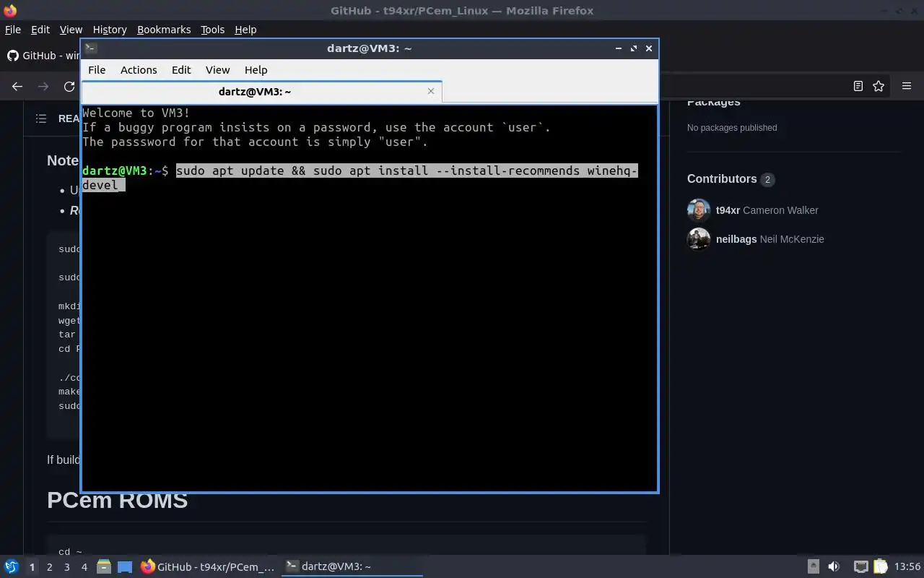Bookmark this page with the star icon
924x578 pixels.
879,86
